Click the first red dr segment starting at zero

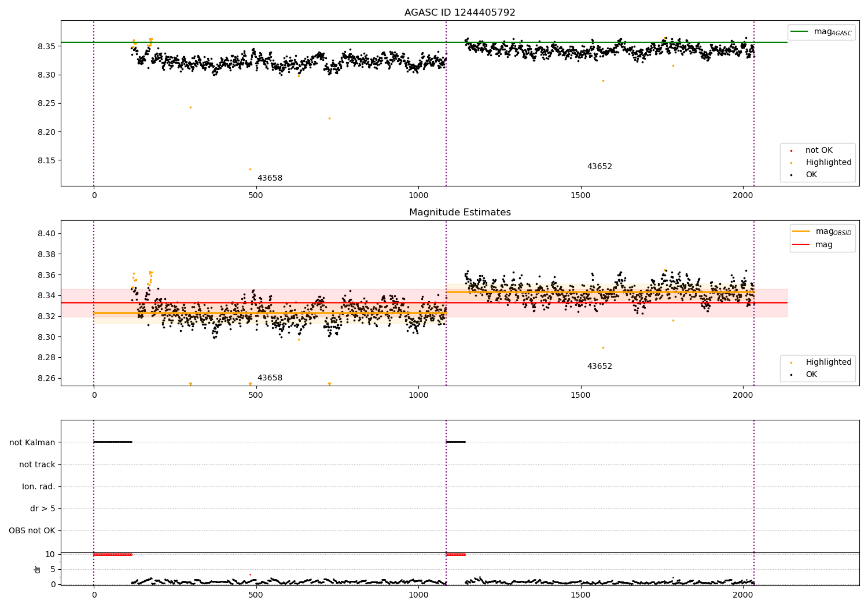tap(113, 554)
